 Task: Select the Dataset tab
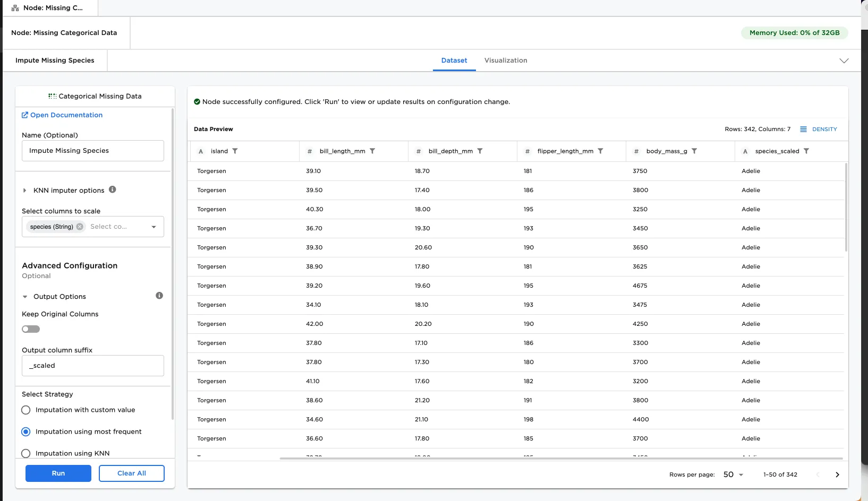click(454, 61)
